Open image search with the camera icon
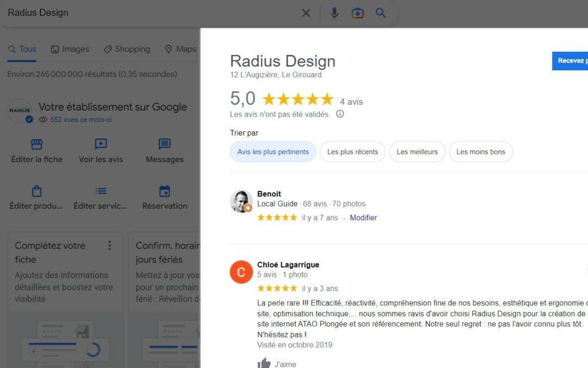The width and height of the screenshot is (588, 368). pyautogui.click(x=357, y=13)
